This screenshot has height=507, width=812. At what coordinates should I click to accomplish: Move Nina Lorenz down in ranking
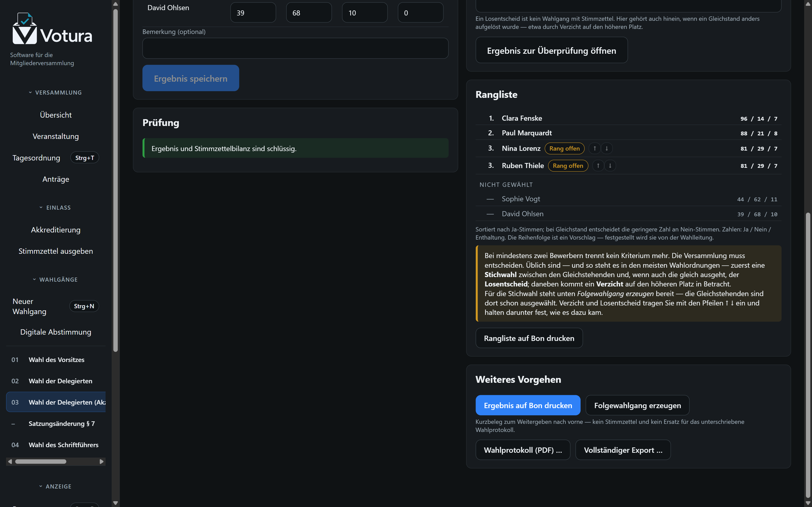607,148
